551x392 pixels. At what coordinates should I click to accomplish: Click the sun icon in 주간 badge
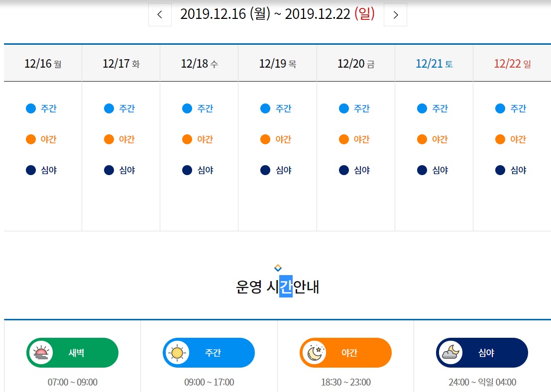coord(177,353)
